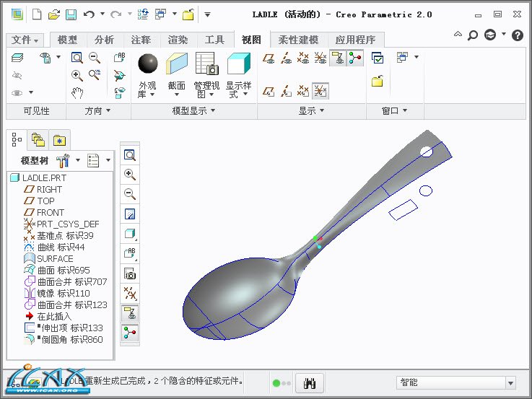Toggle csys tag display in lower row

click(x=320, y=91)
